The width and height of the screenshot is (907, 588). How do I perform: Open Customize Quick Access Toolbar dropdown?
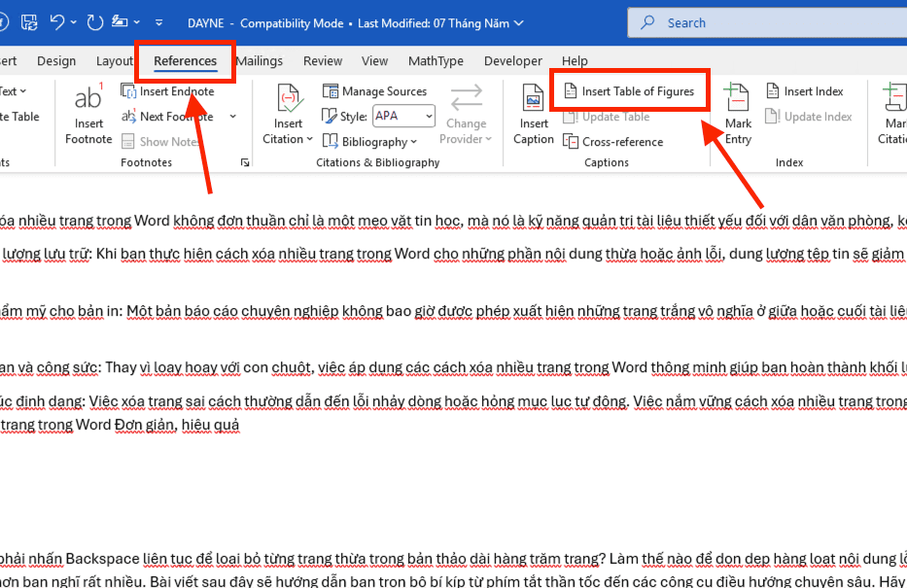point(158,23)
